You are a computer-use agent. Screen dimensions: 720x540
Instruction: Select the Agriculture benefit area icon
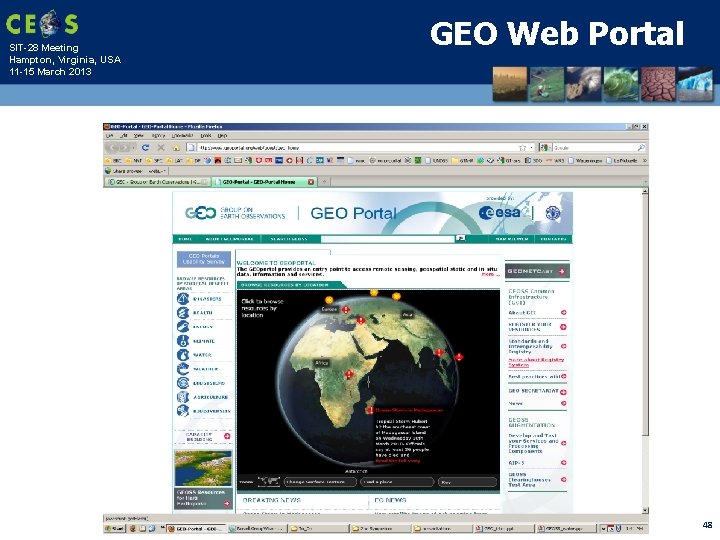tap(183, 397)
